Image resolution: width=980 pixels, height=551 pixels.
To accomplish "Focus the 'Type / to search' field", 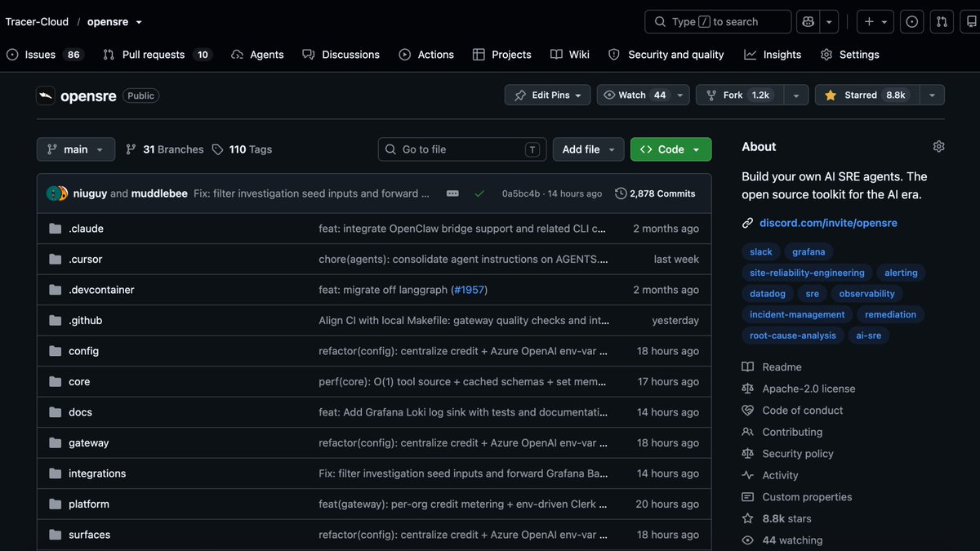I will (718, 22).
